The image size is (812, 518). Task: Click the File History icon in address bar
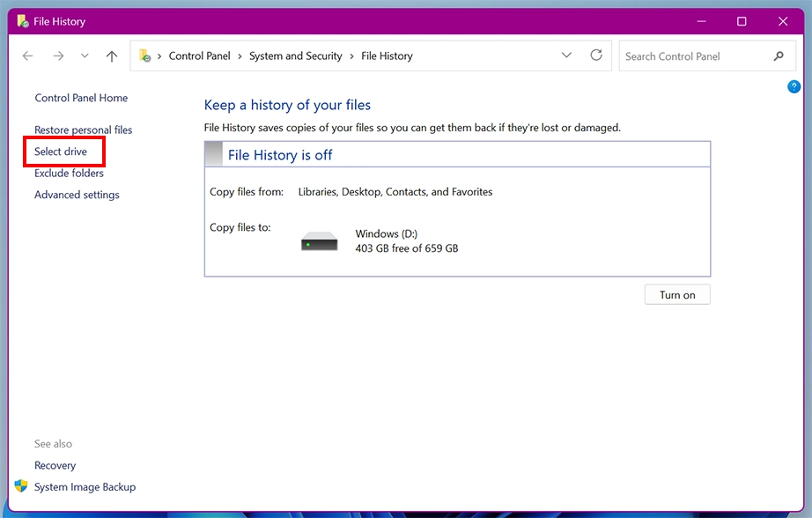(145, 55)
